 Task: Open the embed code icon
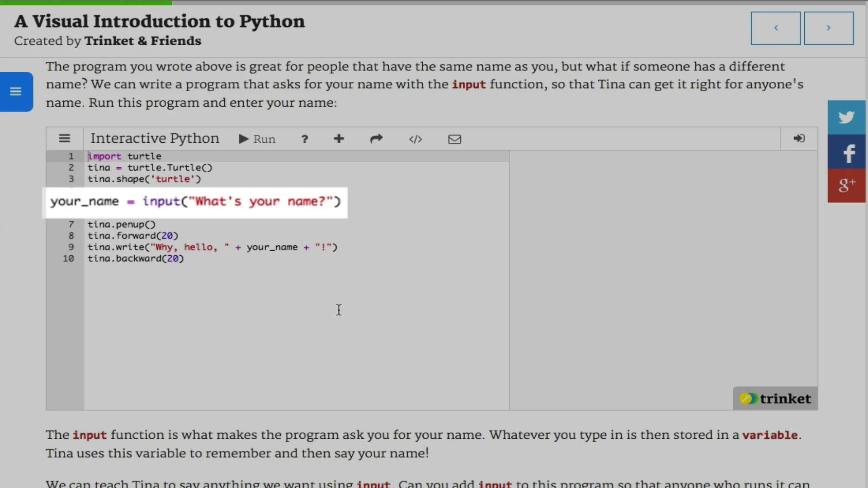click(415, 139)
